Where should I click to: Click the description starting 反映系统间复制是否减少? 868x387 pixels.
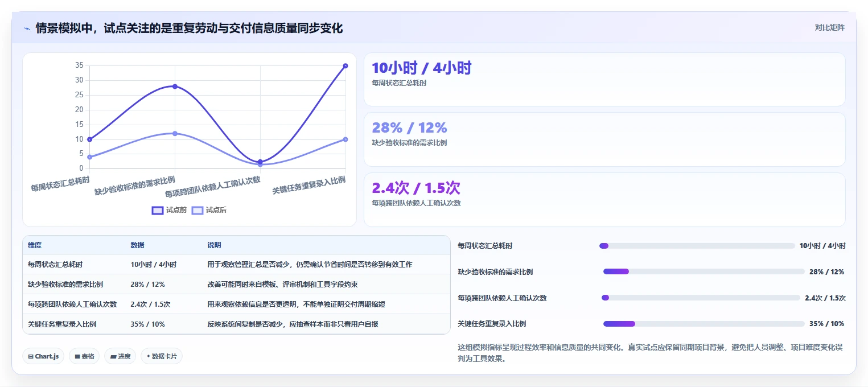(x=293, y=324)
